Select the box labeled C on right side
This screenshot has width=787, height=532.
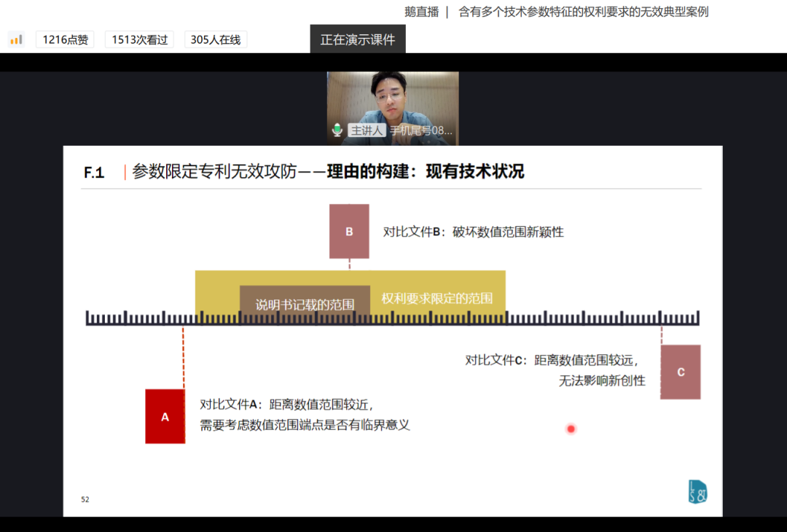point(680,372)
